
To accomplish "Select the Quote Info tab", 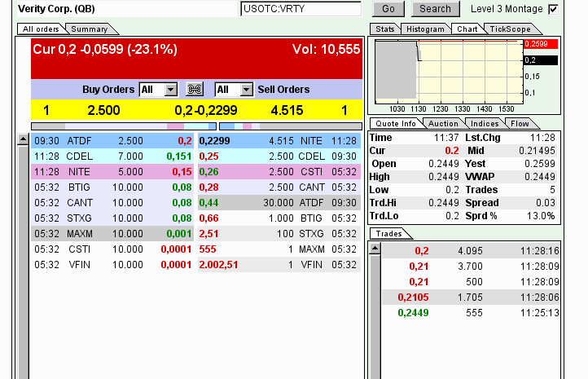I will [x=396, y=123].
